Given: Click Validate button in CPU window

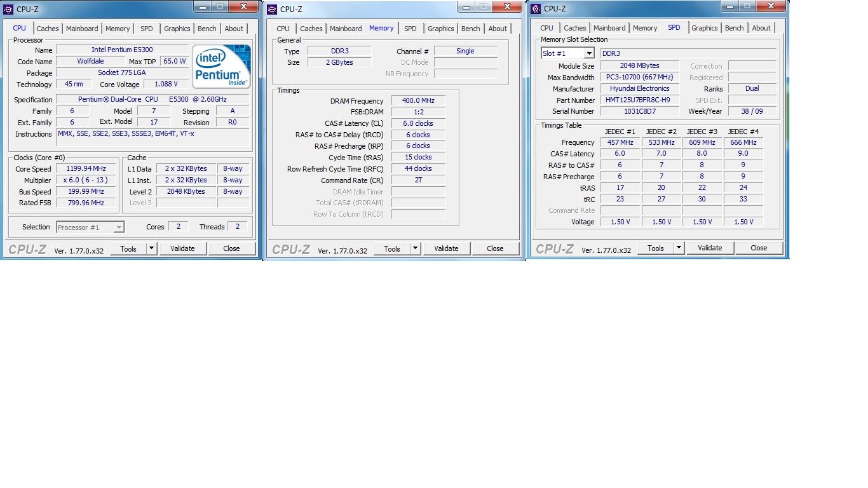Looking at the screenshot, I should tap(182, 248).
